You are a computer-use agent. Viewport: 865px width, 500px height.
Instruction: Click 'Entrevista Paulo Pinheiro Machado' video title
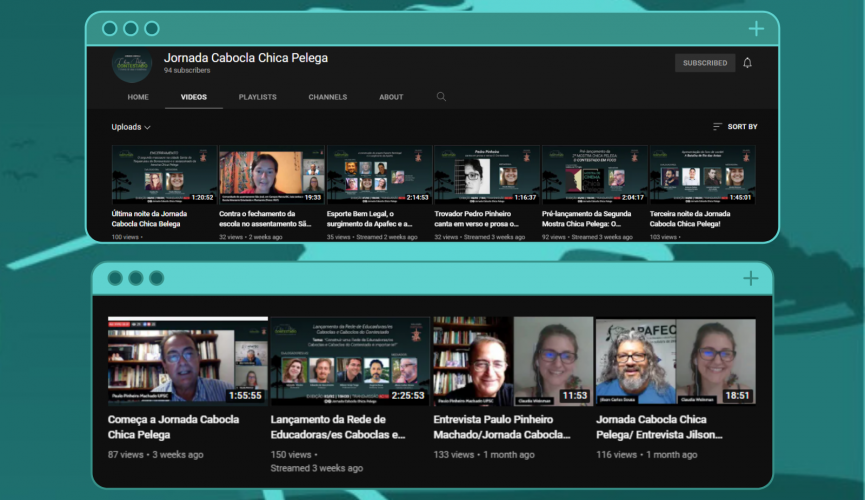pyautogui.click(x=501, y=427)
